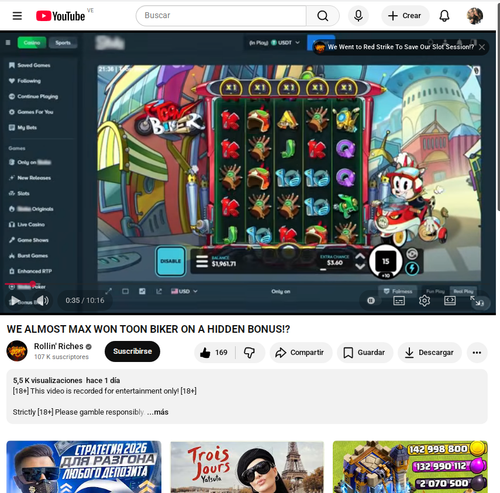Dismiss the Red Strike video card overlay
The width and height of the screenshot is (500, 493).
coord(482,47)
